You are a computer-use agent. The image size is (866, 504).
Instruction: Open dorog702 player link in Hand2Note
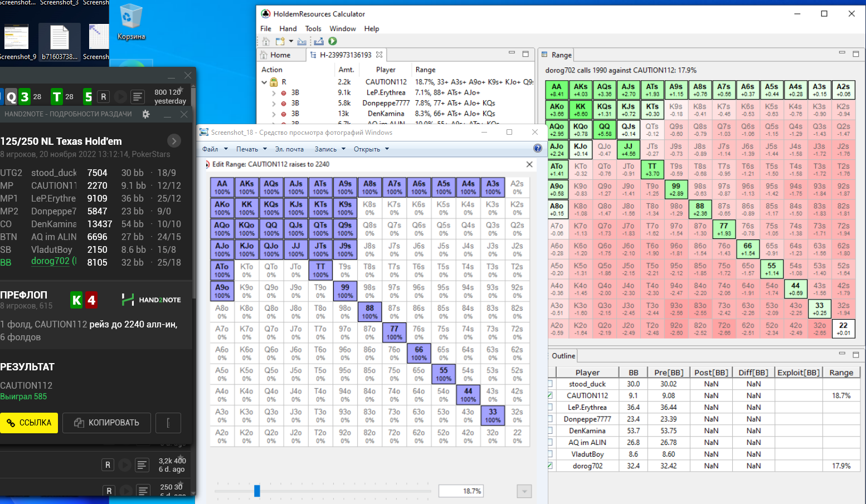[50, 261]
